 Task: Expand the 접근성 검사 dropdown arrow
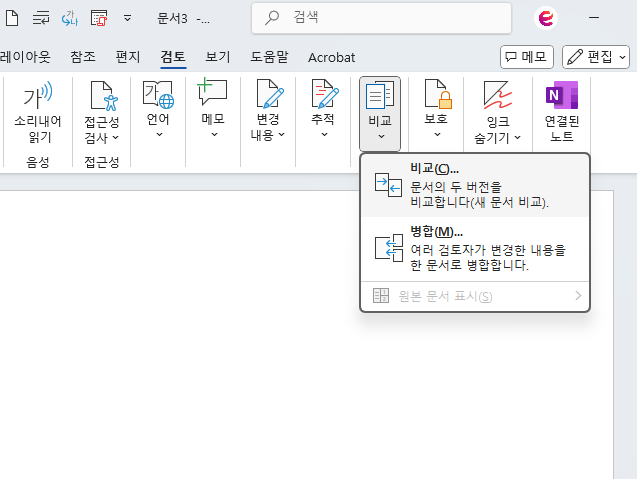tap(115, 138)
